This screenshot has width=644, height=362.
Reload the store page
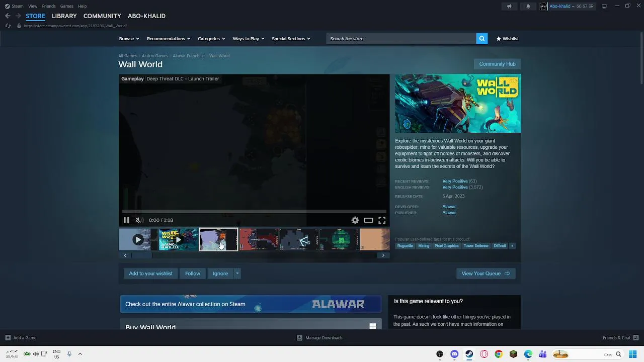(x=8, y=26)
